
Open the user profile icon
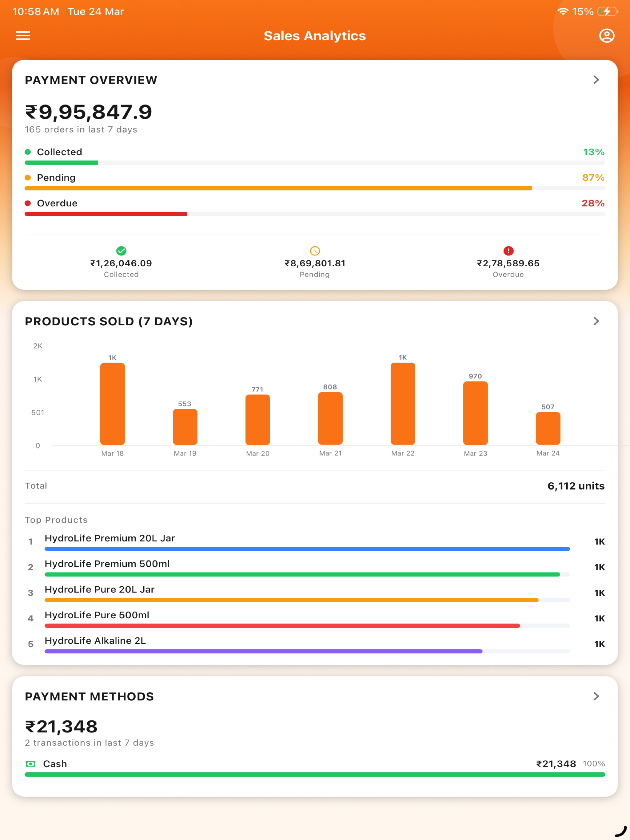606,36
